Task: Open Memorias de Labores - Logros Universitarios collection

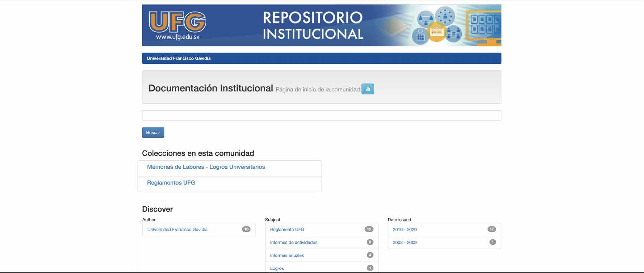Action: 206,167
